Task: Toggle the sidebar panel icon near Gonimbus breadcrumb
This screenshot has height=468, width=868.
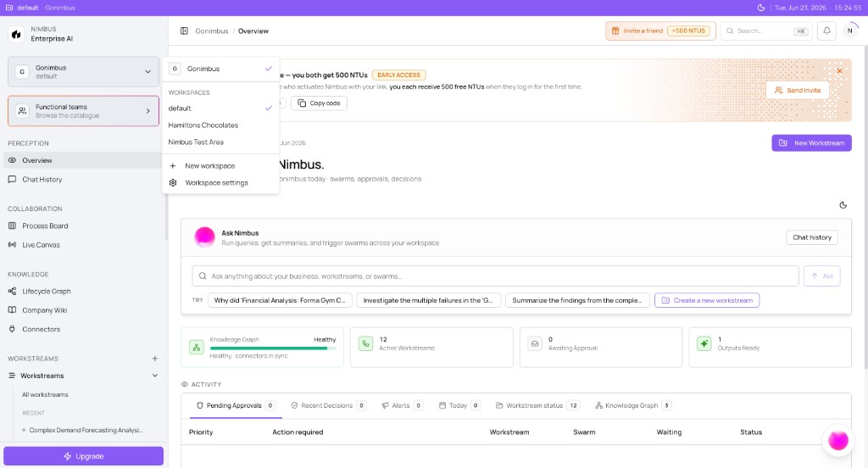Action: pos(184,31)
